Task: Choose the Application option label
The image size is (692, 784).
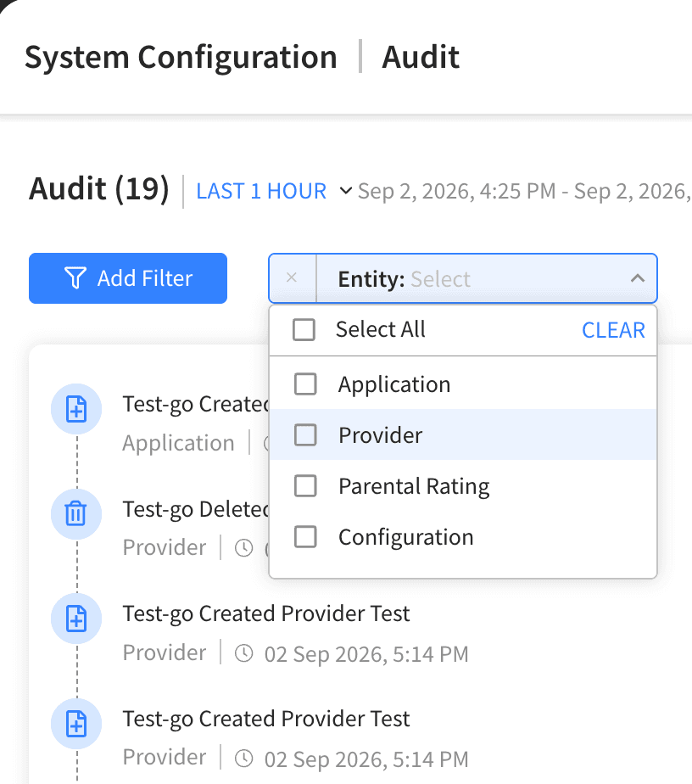Action: coord(394,384)
